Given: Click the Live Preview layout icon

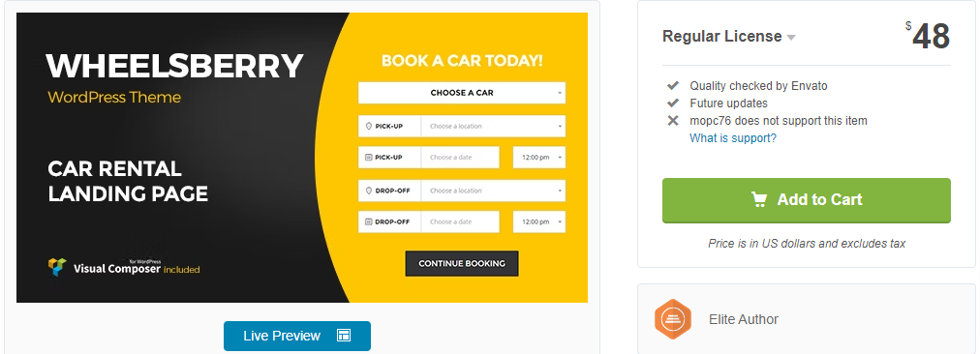Looking at the screenshot, I should tap(344, 336).
